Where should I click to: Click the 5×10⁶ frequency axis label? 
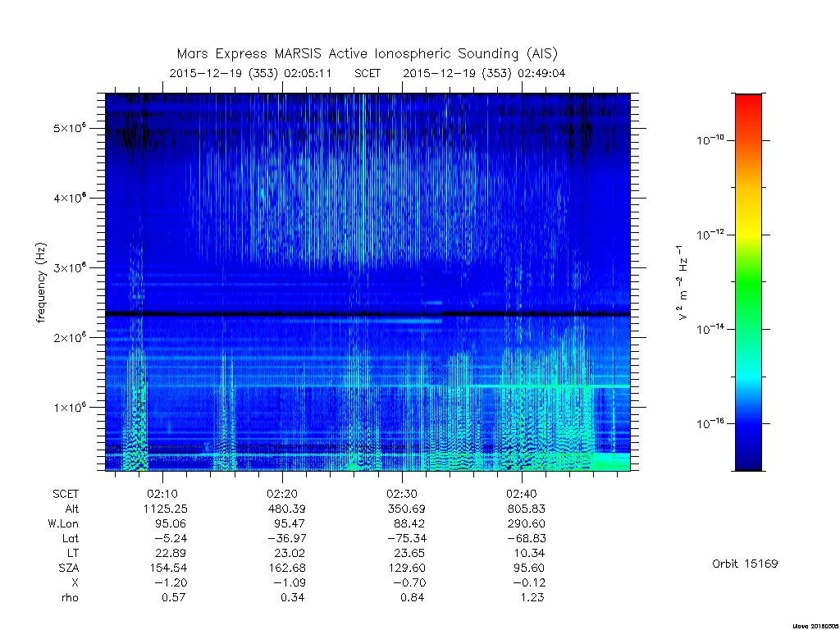pos(70,127)
